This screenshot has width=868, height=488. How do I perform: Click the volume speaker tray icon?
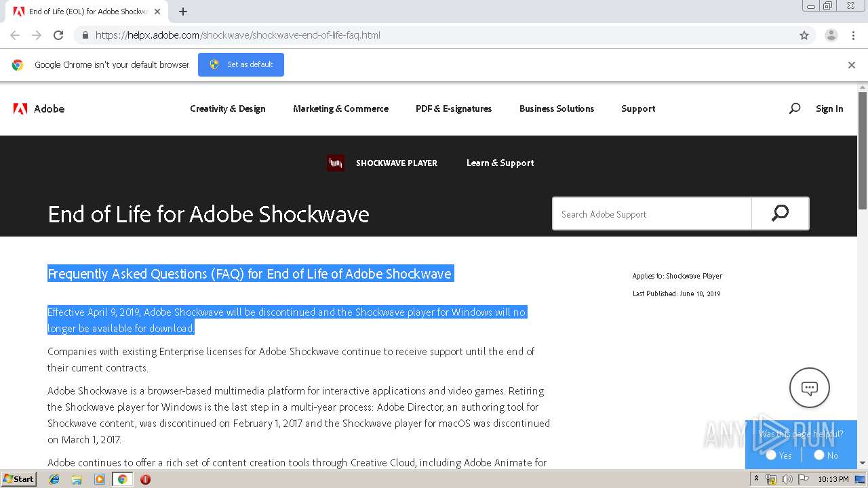click(x=787, y=479)
